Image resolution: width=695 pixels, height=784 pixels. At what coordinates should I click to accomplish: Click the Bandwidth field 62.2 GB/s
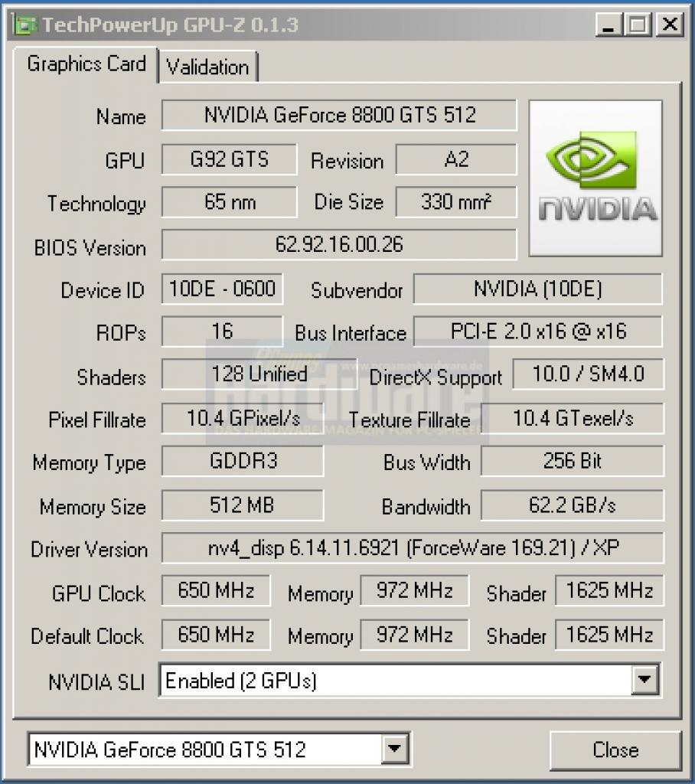point(573,505)
